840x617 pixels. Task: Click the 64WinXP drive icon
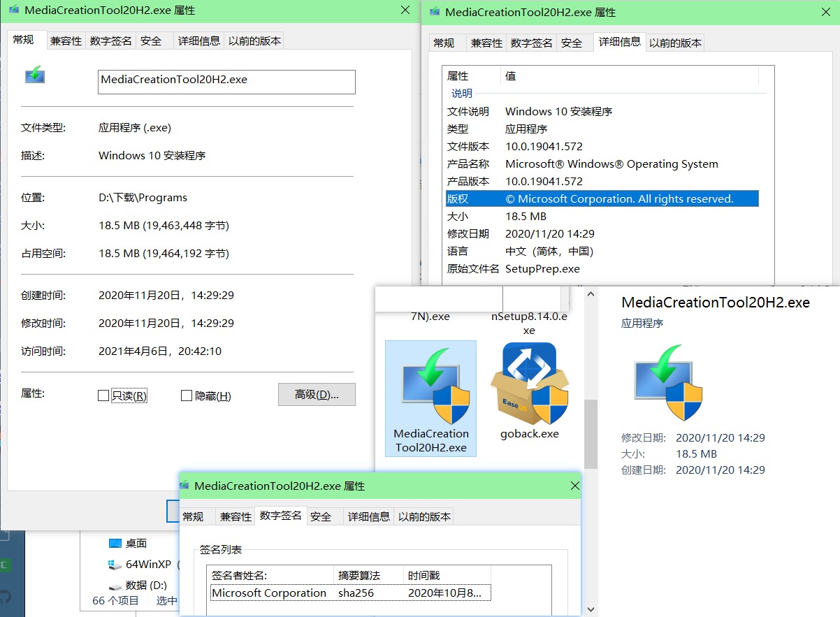click(x=115, y=564)
